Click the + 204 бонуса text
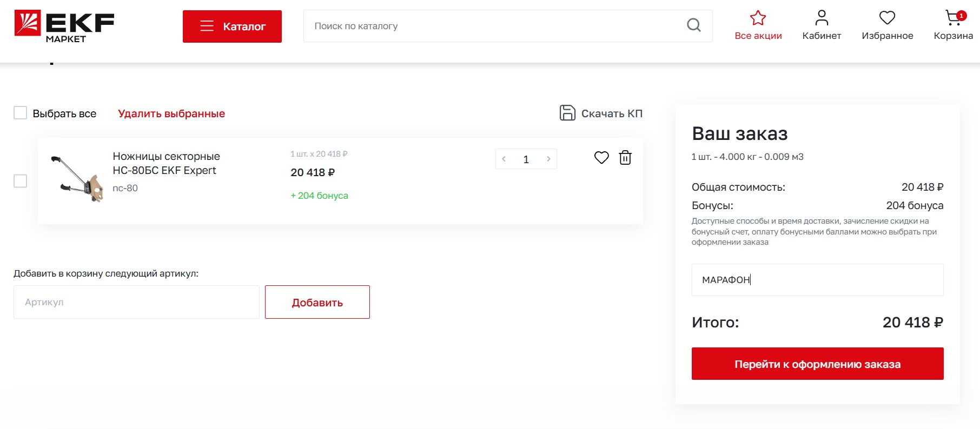This screenshot has width=980, height=429. click(x=320, y=196)
